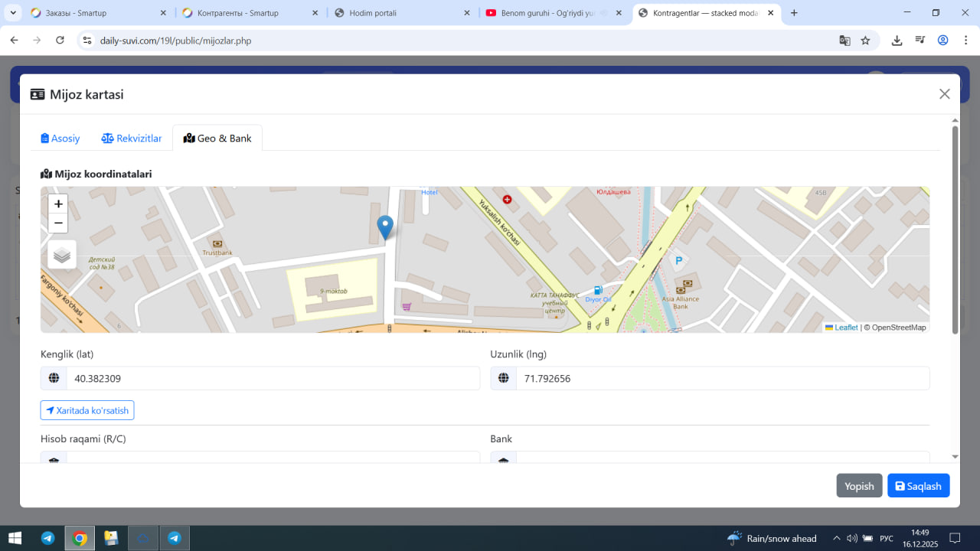
Task: Click the Yopish button
Action: 859,486
